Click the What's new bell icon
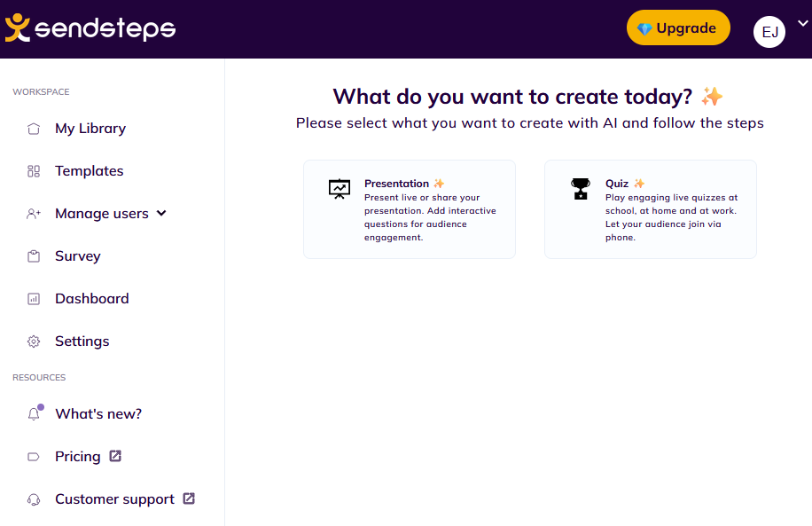The width and height of the screenshot is (812, 526). point(34,414)
